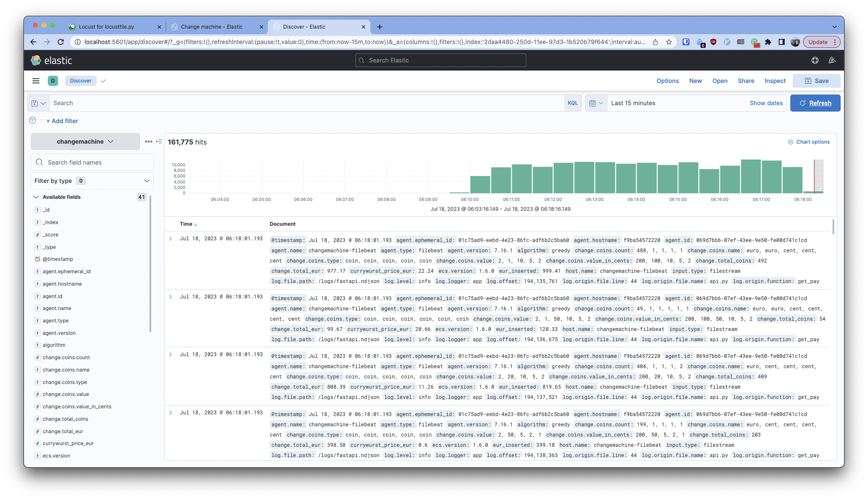
Task: Bookmark this page with star icon
Action: click(669, 42)
